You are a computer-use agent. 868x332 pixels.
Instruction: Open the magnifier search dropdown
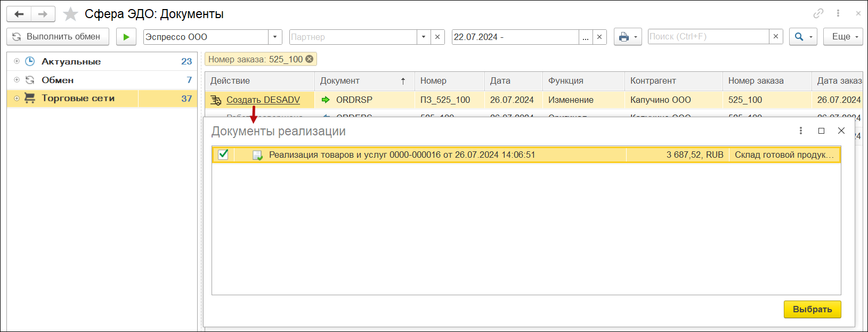pyautogui.click(x=803, y=37)
